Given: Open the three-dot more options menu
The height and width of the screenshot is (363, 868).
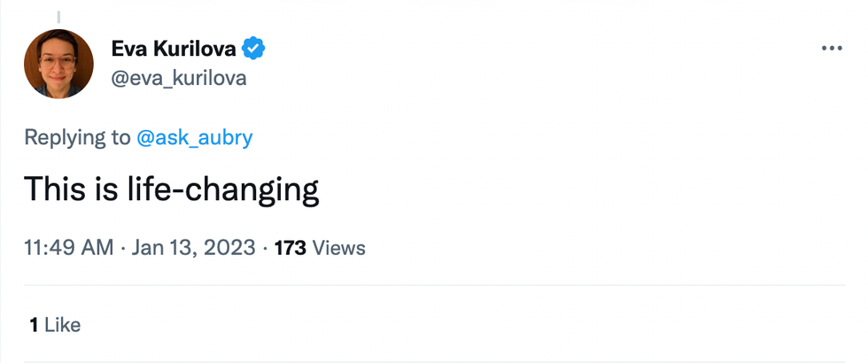Looking at the screenshot, I should [832, 49].
